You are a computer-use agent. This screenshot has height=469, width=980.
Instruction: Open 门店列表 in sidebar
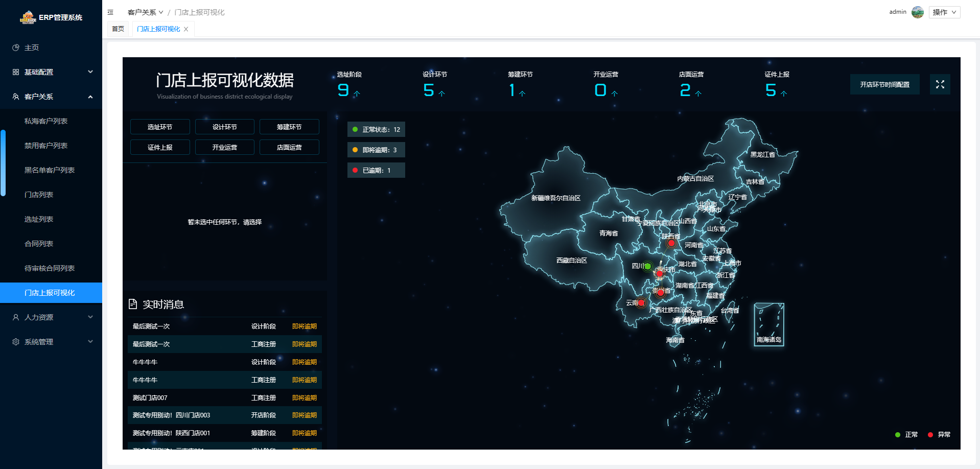[x=39, y=195]
